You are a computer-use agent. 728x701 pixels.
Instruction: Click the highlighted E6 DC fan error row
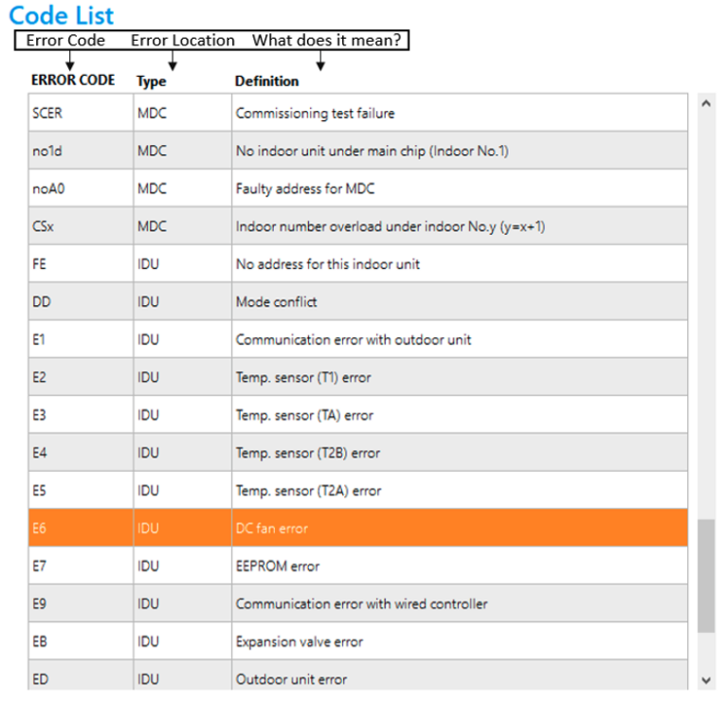point(358,528)
